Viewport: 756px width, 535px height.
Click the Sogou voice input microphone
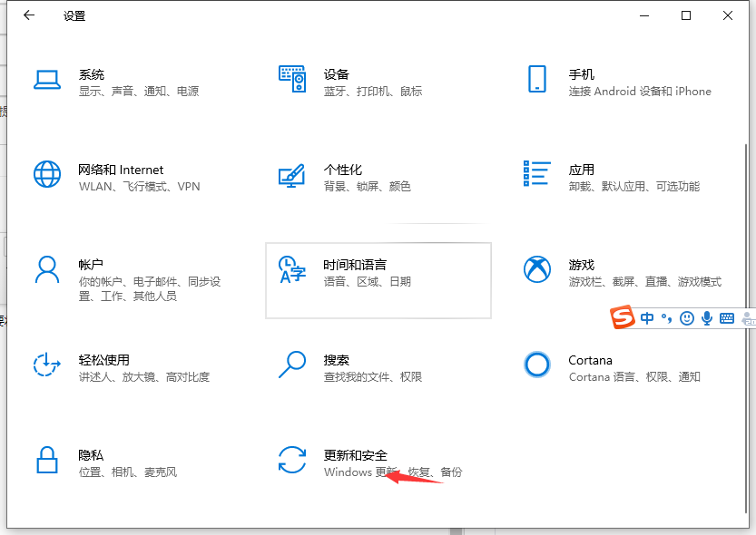point(707,317)
